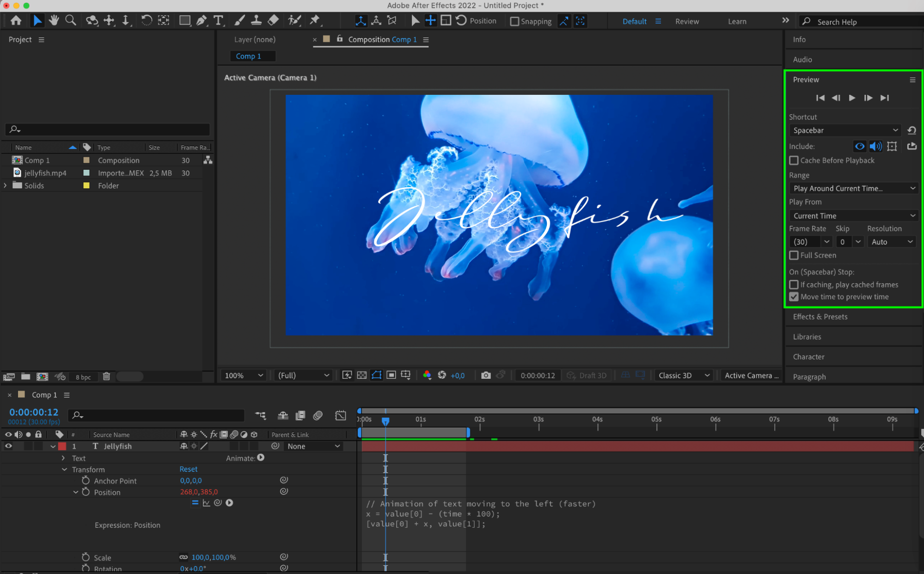The width and height of the screenshot is (924, 574).
Task: Select the Hand tool
Action: tap(54, 20)
